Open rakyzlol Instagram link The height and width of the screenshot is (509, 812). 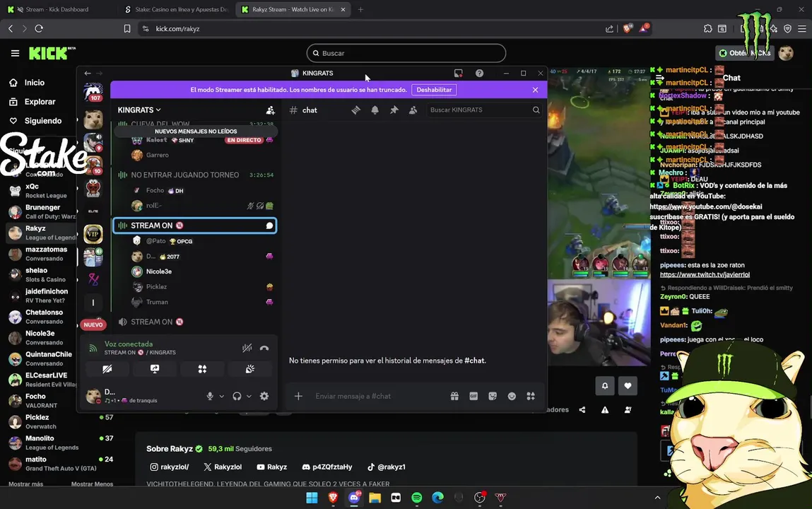tap(170, 467)
